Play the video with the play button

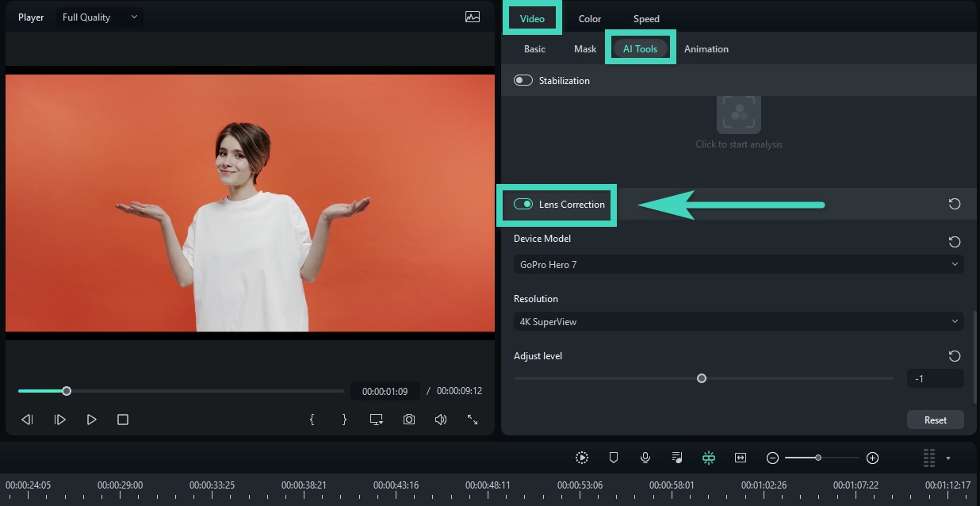click(x=91, y=420)
